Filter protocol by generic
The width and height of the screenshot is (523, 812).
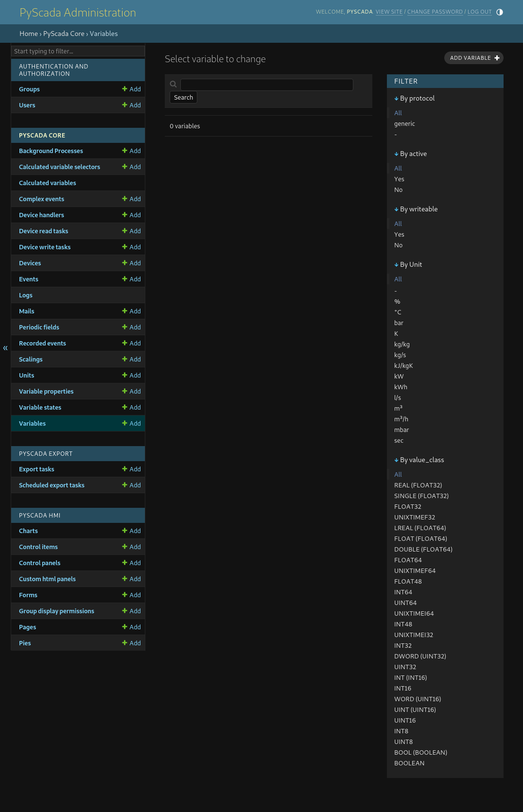pos(404,123)
